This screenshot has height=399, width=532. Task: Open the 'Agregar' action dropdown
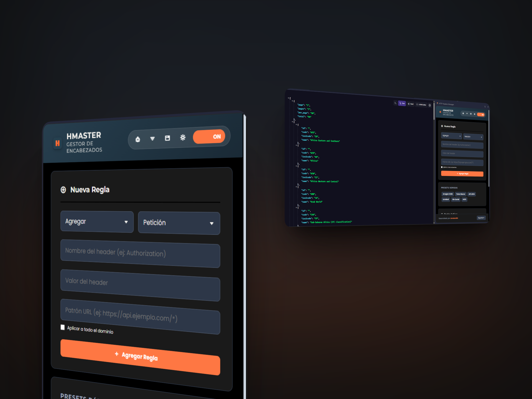(97, 222)
